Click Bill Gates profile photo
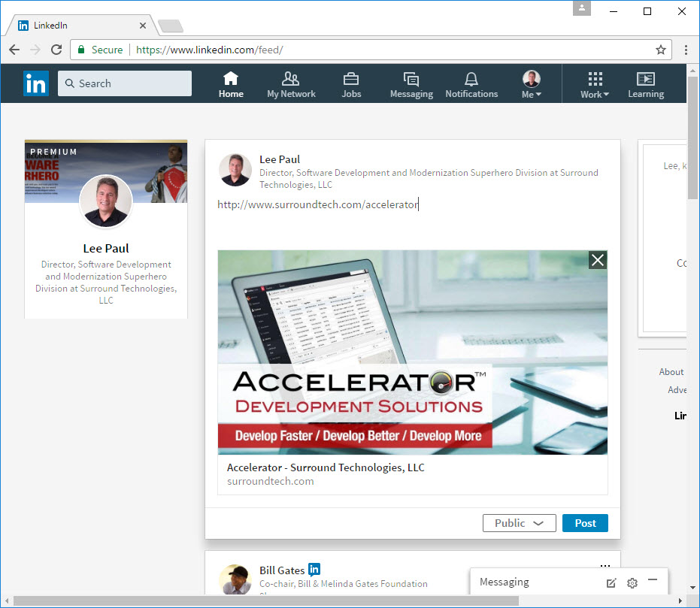Viewport: 700px width, 608px height. coord(235,580)
